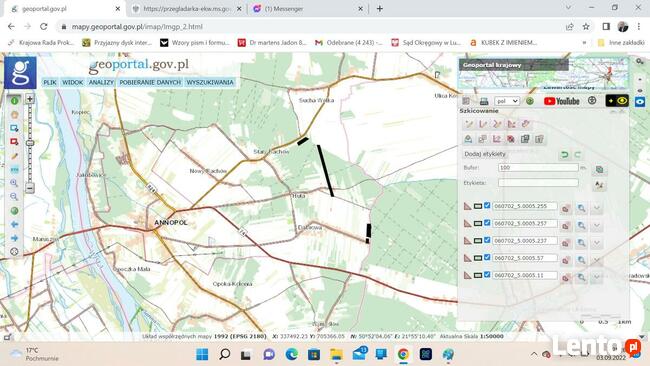Click the Bufor value field showing 100
This screenshot has height=366, width=650.
tap(538, 167)
